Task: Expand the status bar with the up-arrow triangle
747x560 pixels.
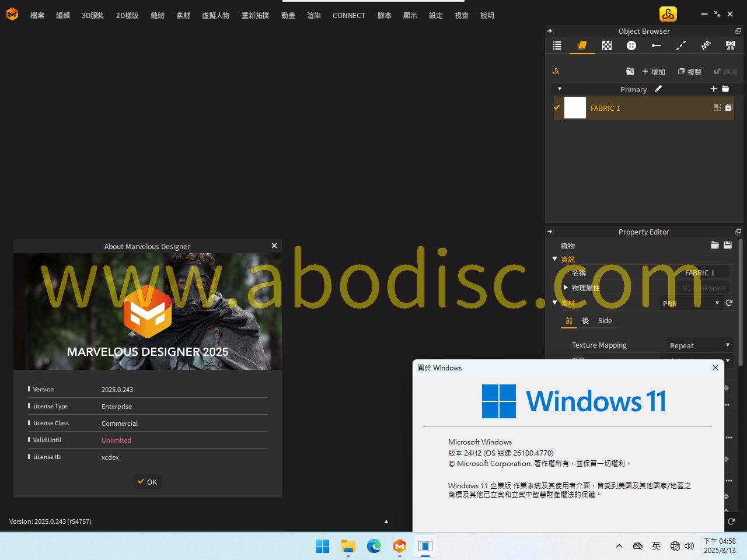Action: pos(386,521)
